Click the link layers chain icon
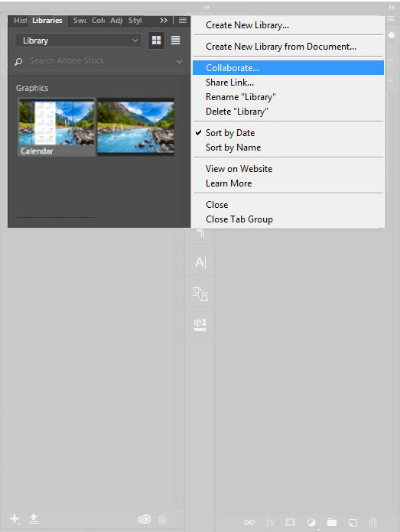The height and width of the screenshot is (532, 400). [249, 522]
